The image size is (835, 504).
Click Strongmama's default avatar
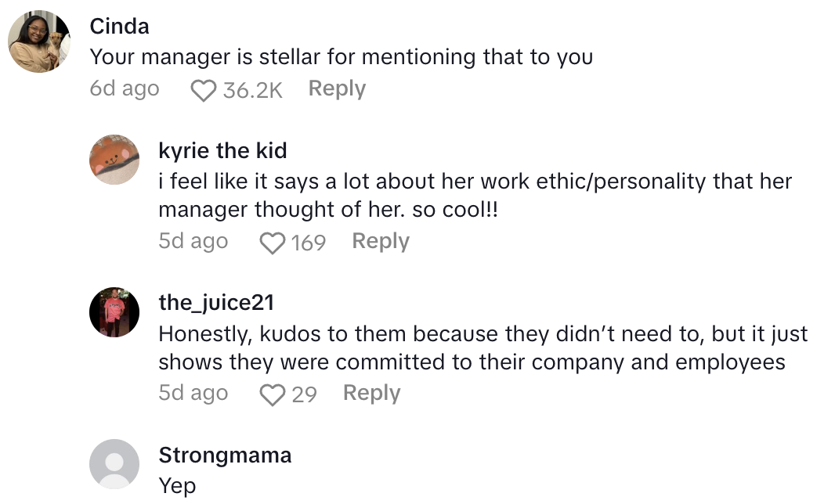pos(114,463)
